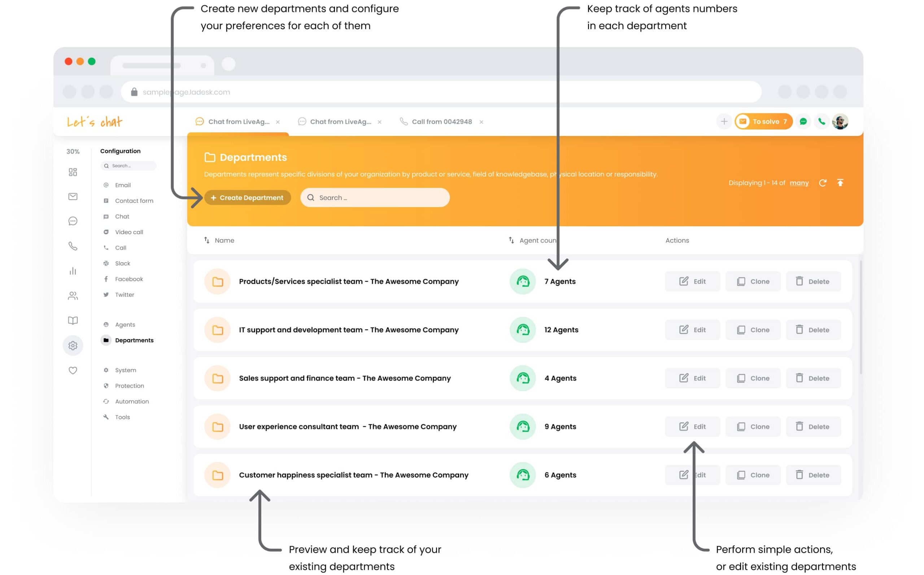Screen dimensions: 924x575
Task: Click the Create Department button
Action: [x=247, y=197]
